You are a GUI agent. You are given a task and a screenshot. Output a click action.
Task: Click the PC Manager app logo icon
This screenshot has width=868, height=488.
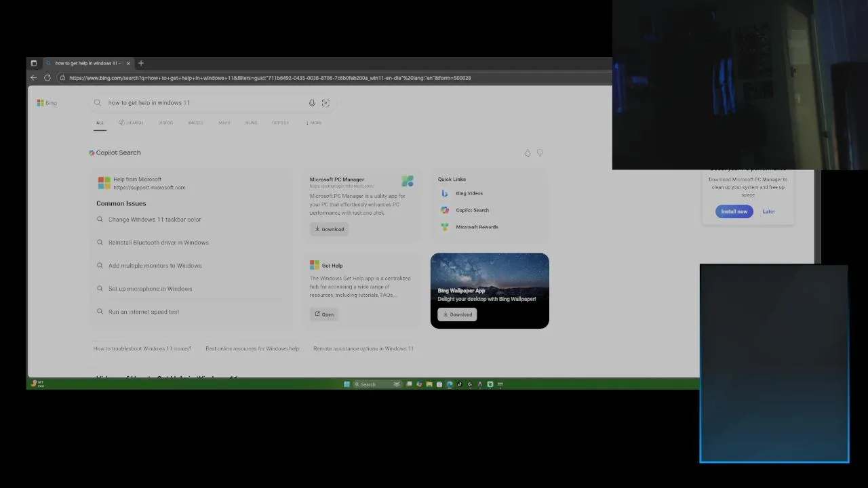coord(407,181)
